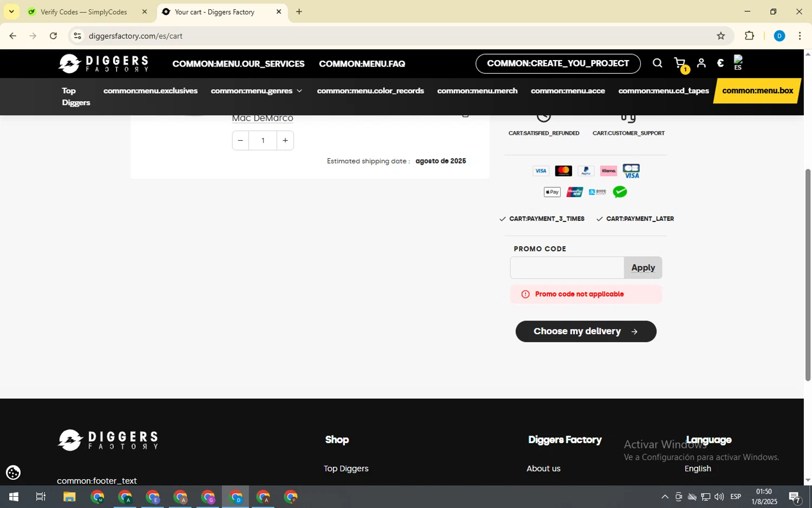Image resolution: width=812 pixels, height=508 pixels.
Task: Switch language via ES flag icon
Action: 738,63
